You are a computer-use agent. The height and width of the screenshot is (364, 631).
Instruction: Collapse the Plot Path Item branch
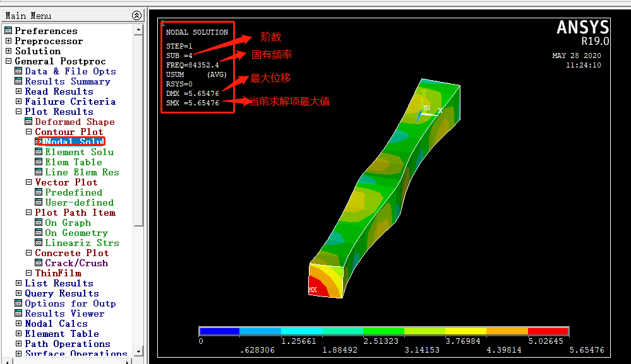(x=28, y=212)
